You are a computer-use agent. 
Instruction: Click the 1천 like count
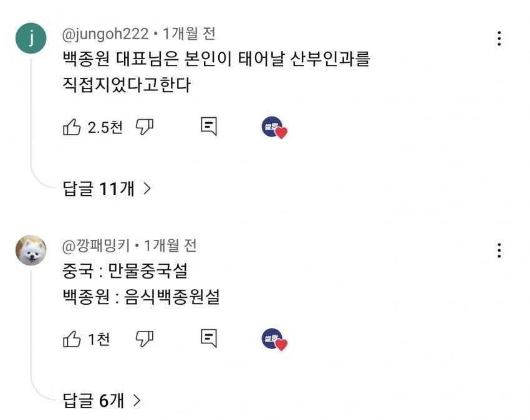coord(99,340)
